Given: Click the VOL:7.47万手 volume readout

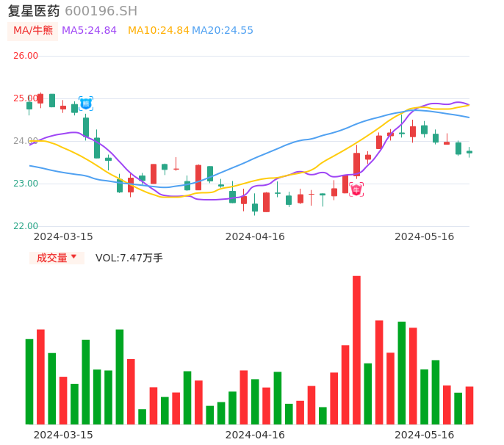Looking at the screenshot, I should pyautogui.click(x=129, y=258).
